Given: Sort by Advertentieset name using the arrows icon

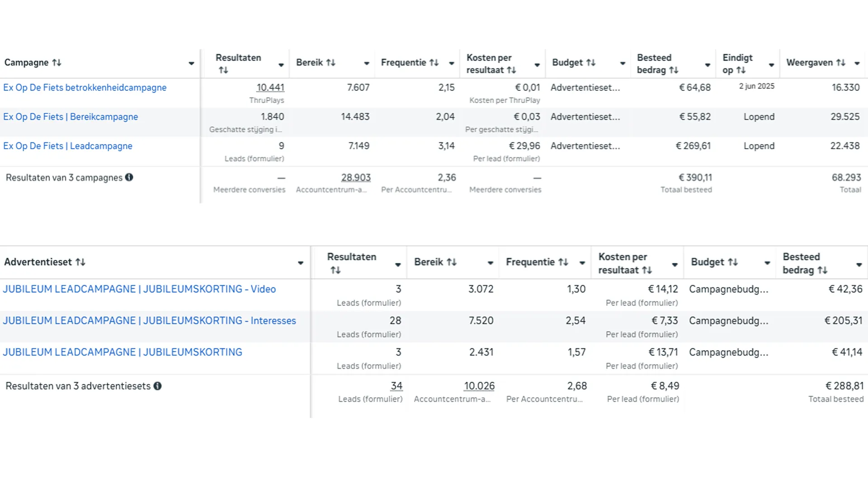Looking at the screenshot, I should pos(80,262).
